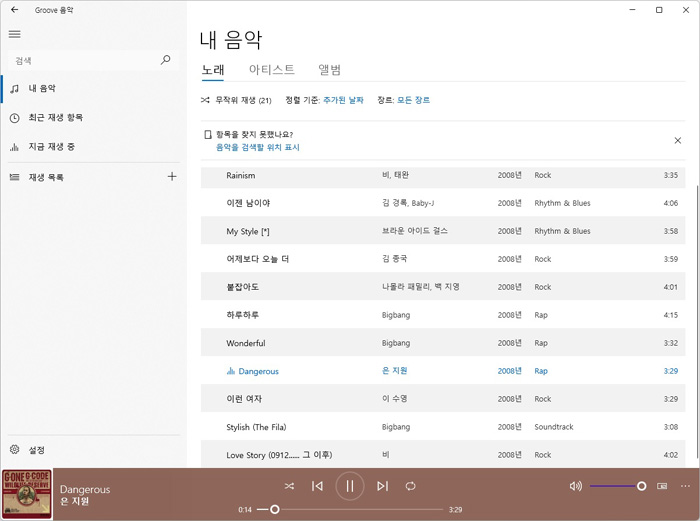Select song 붙잡아도

pos(443,287)
